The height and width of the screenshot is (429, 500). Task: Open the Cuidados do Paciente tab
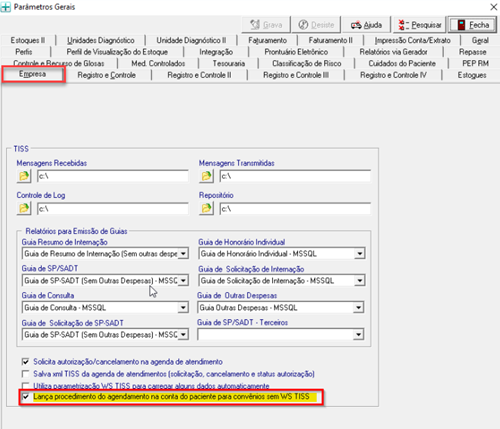[402, 63]
